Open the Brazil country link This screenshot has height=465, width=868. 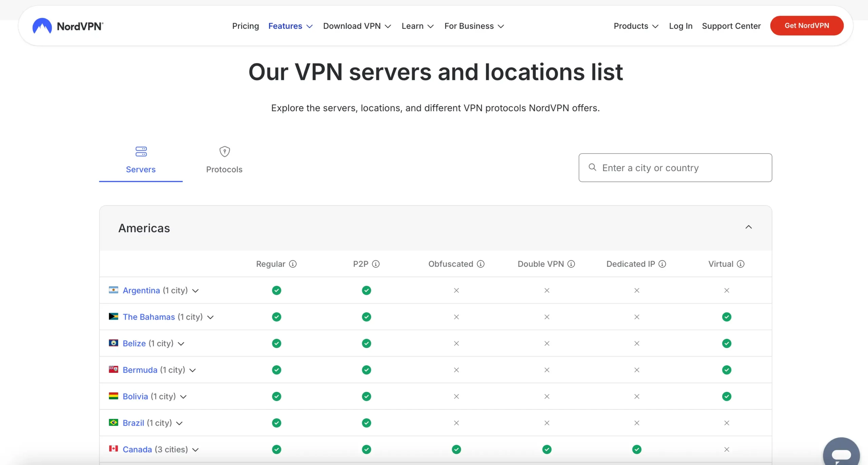click(x=133, y=423)
